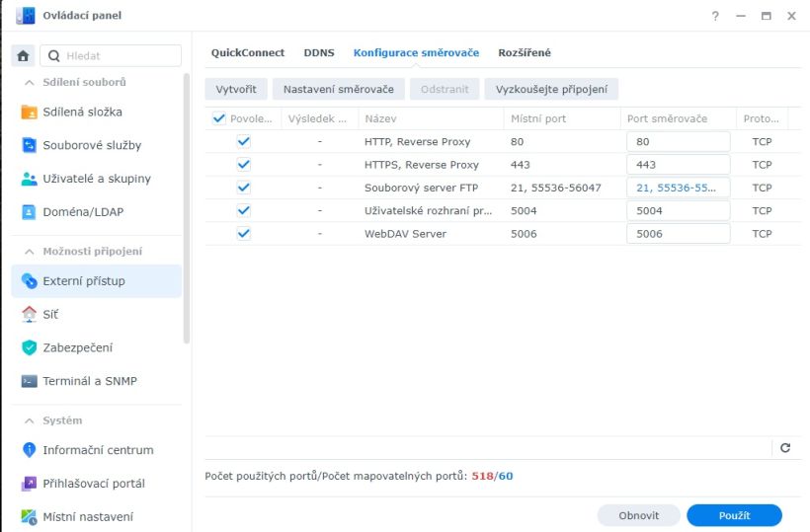Open Terminál a SNMP icon
This screenshot has height=532, width=810.
coord(29,381)
